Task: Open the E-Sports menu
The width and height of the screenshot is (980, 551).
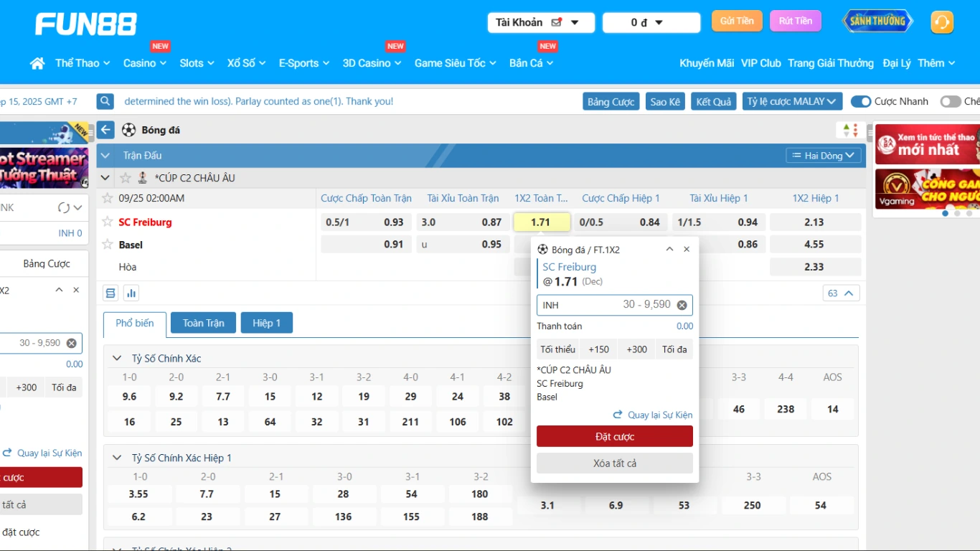Action: point(303,63)
